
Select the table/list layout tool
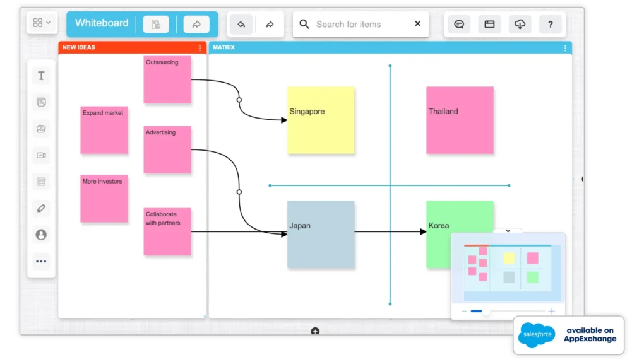click(41, 182)
